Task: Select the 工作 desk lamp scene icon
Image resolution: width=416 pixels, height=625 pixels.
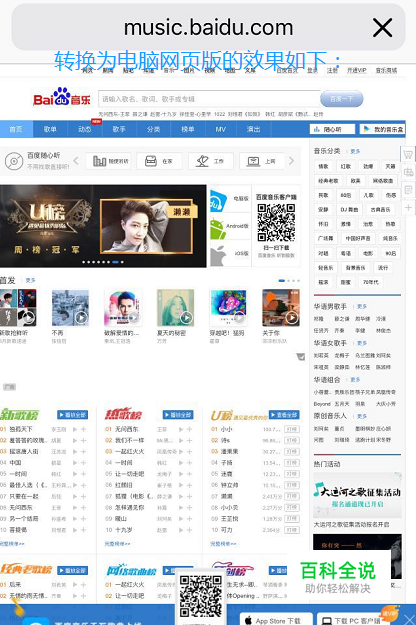Action: coord(202,161)
